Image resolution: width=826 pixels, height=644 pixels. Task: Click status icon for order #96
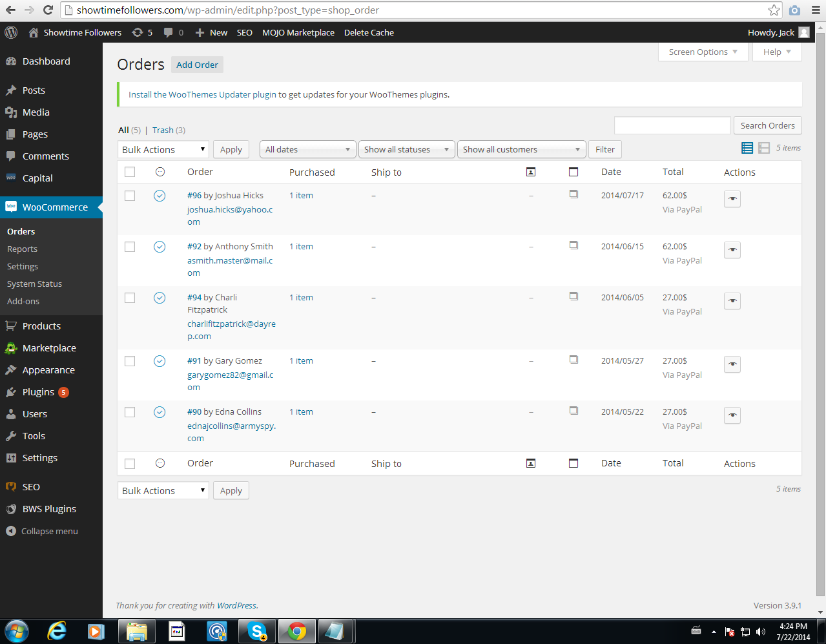tap(160, 196)
